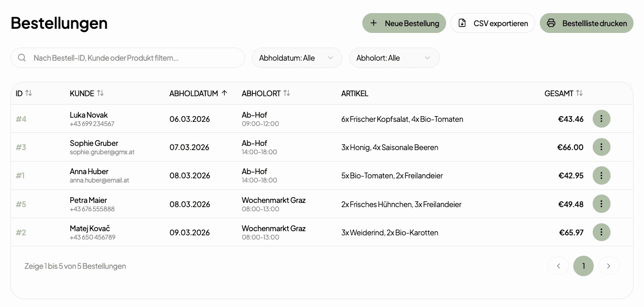The height and width of the screenshot is (307, 644).
Task: Export orders with CSV exportieren
Action: [492, 23]
